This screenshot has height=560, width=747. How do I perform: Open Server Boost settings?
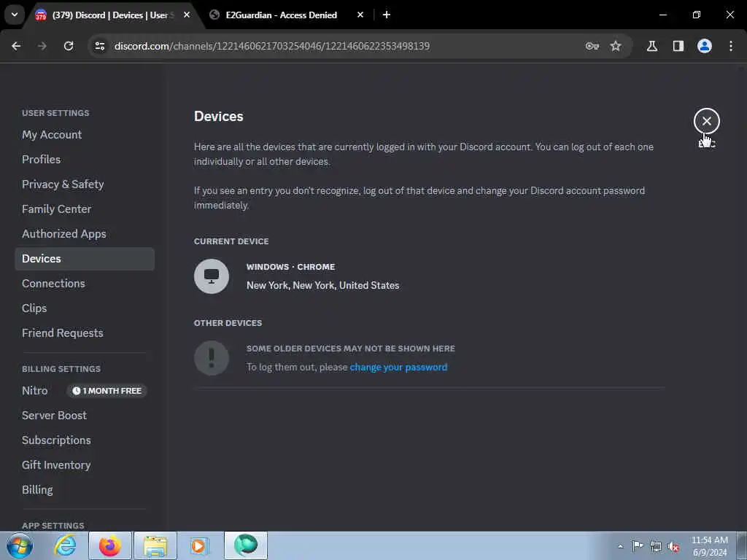85,415
